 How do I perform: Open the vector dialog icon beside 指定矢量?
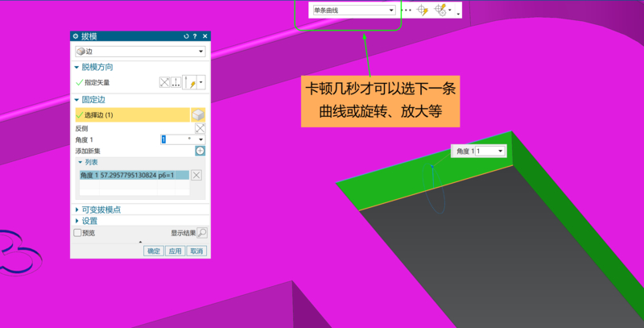175,82
